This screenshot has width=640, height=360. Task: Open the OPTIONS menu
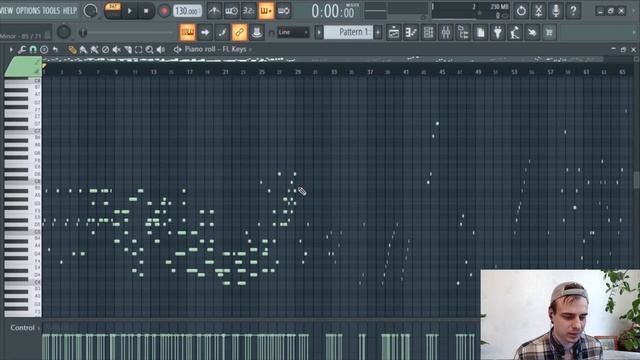tap(28, 11)
